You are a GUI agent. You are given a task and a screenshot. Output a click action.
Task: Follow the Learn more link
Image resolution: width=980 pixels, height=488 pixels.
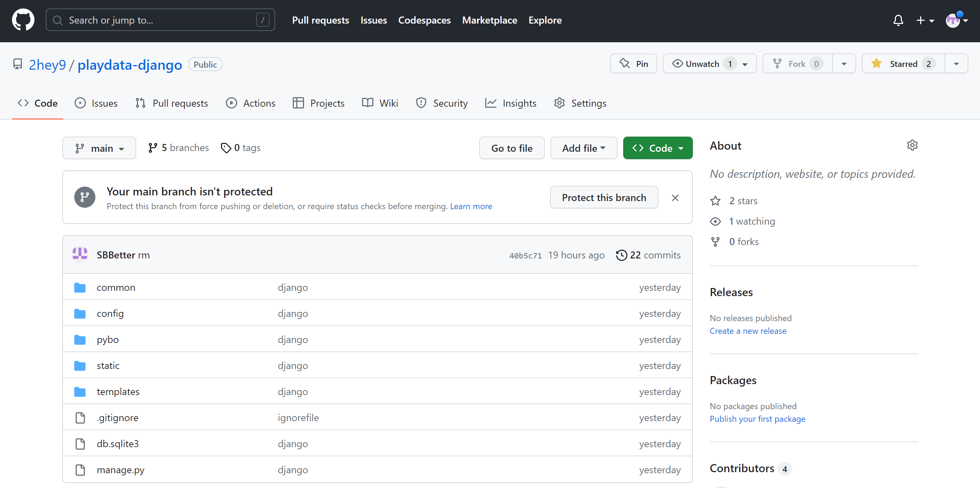pyautogui.click(x=471, y=206)
